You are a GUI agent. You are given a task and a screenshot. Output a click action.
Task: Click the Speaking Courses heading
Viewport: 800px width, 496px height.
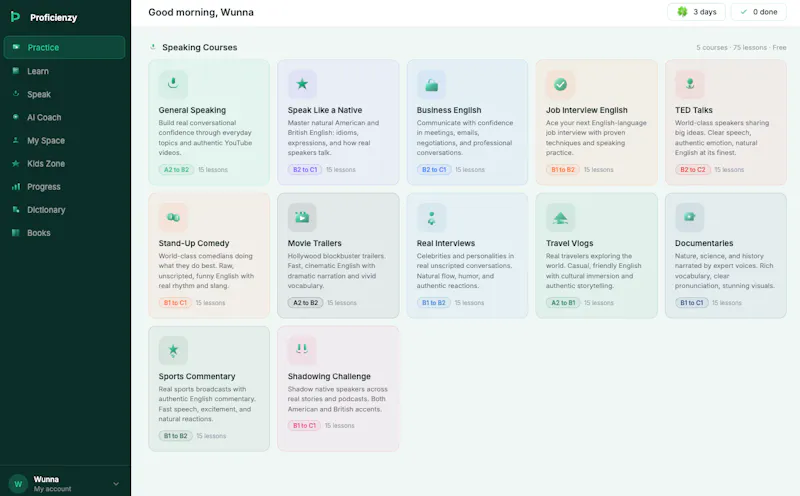pos(199,47)
